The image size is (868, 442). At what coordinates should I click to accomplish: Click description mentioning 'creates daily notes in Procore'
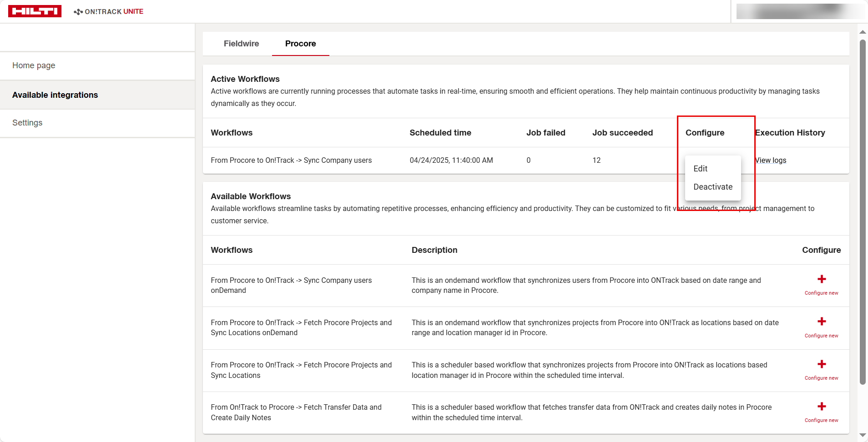coord(592,412)
